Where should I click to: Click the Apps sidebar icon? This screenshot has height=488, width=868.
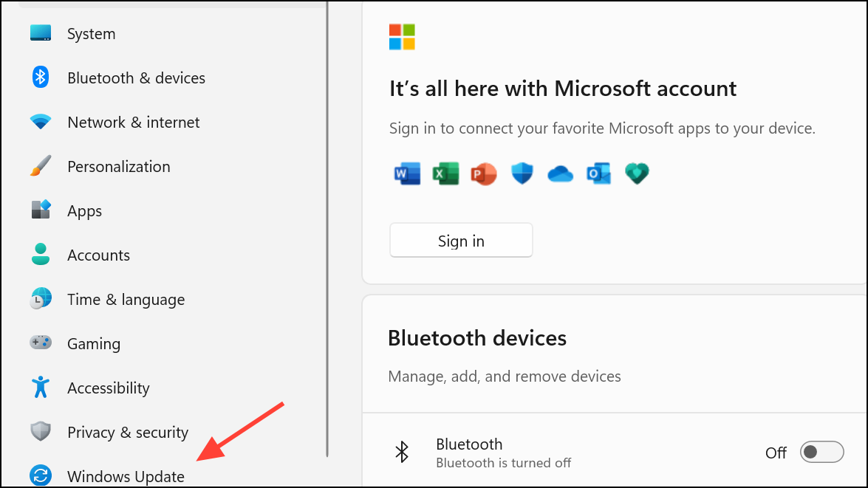point(41,210)
